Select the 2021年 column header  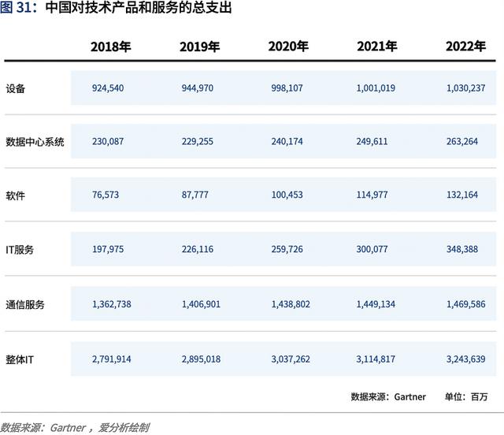(x=377, y=46)
